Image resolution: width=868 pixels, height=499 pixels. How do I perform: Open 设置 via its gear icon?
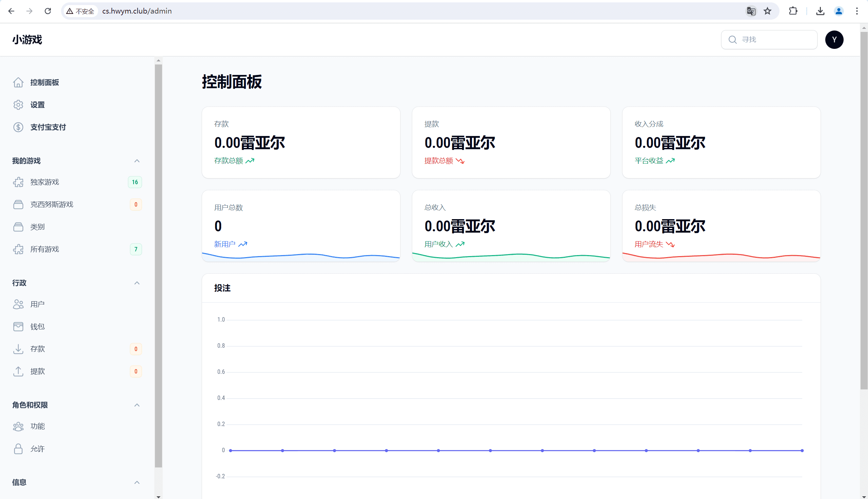(18, 105)
